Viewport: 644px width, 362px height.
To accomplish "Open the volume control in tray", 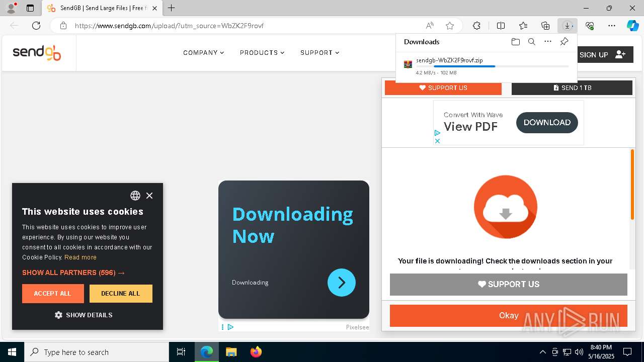I will tap(579, 352).
